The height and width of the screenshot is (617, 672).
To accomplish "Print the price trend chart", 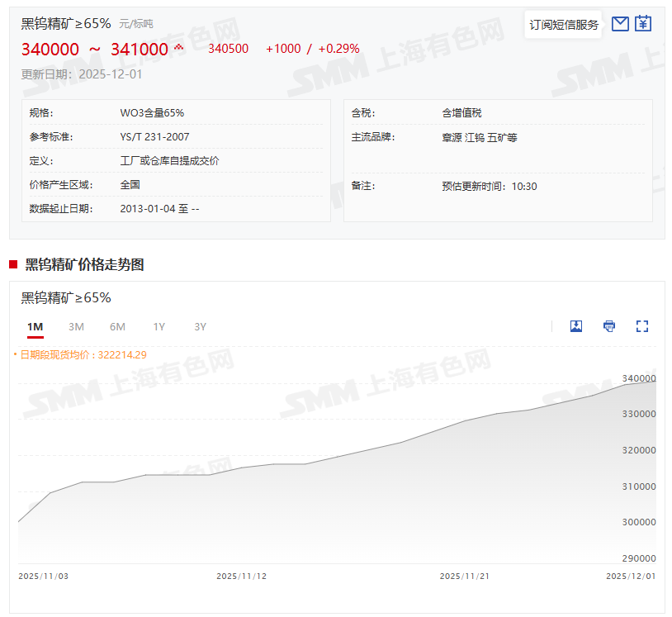I will coord(609,326).
